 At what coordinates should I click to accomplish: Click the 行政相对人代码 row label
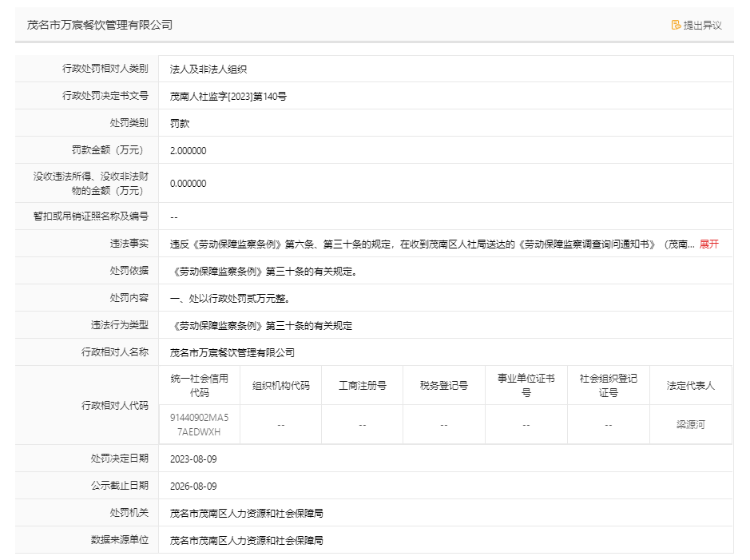[115, 406]
